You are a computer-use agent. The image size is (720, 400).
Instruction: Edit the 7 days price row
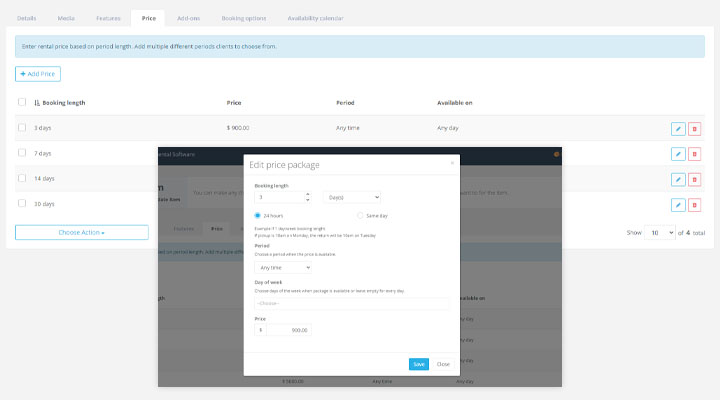pos(678,154)
